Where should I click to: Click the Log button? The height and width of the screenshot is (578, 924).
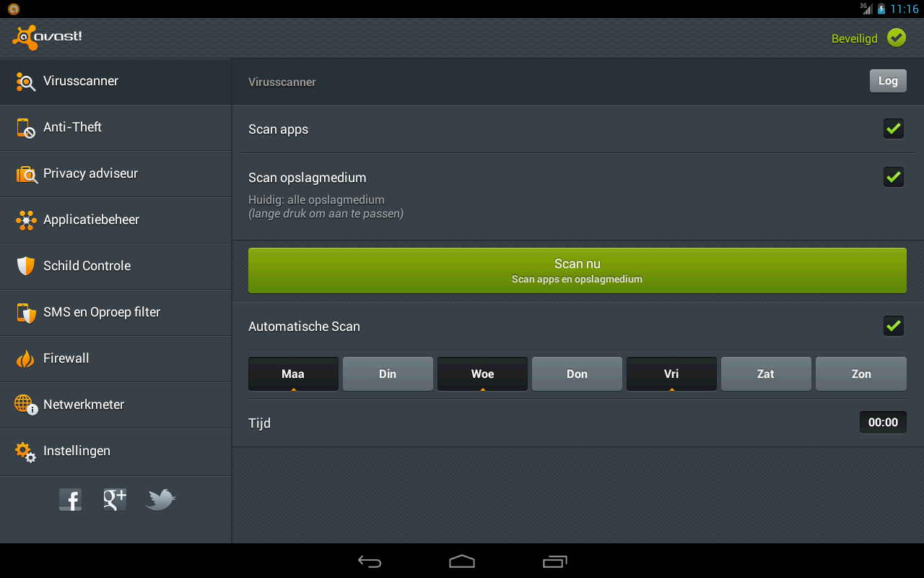click(x=888, y=81)
